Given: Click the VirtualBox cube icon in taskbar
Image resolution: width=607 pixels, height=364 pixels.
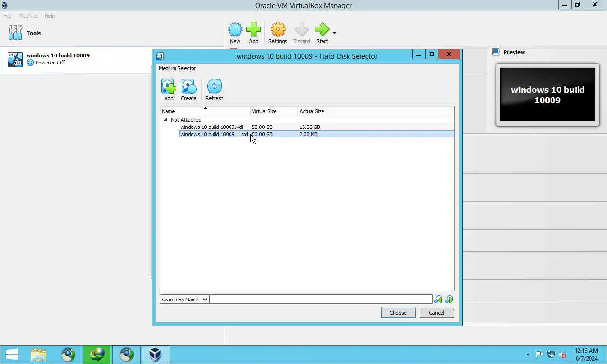Looking at the screenshot, I should click(156, 355).
